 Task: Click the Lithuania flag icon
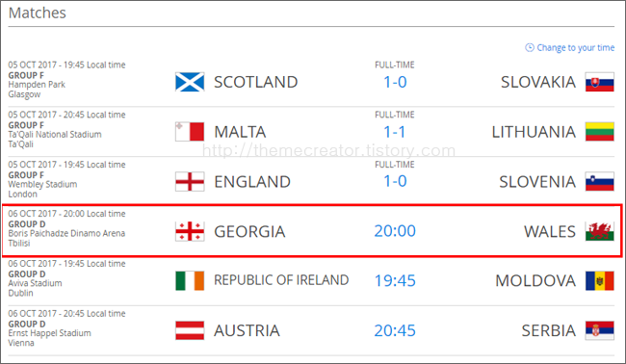coord(600,132)
